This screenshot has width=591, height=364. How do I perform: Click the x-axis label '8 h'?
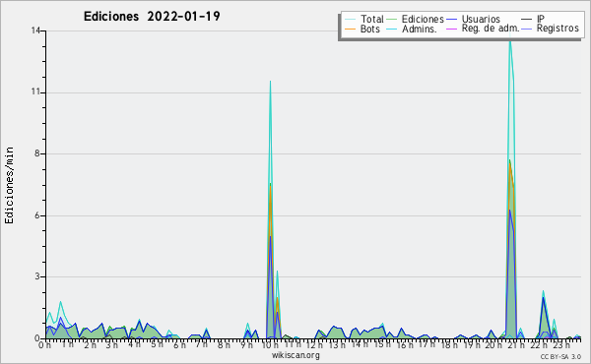224,345
